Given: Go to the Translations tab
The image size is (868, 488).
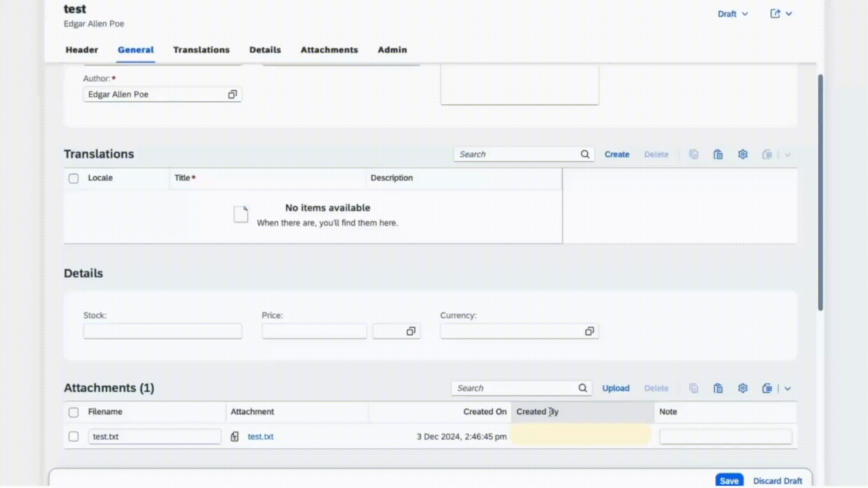Looking at the screenshot, I should (x=201, y=50).
